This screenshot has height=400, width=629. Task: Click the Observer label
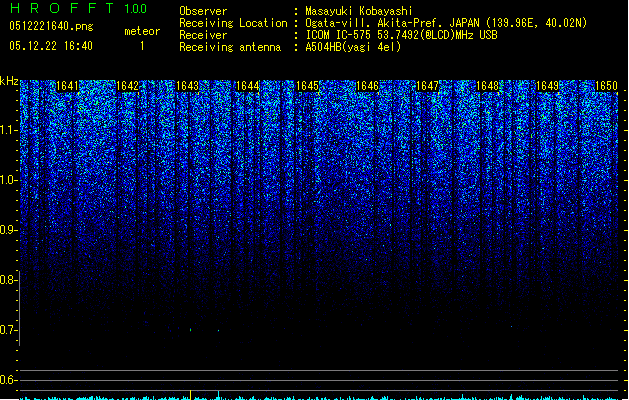pos(203,11)
